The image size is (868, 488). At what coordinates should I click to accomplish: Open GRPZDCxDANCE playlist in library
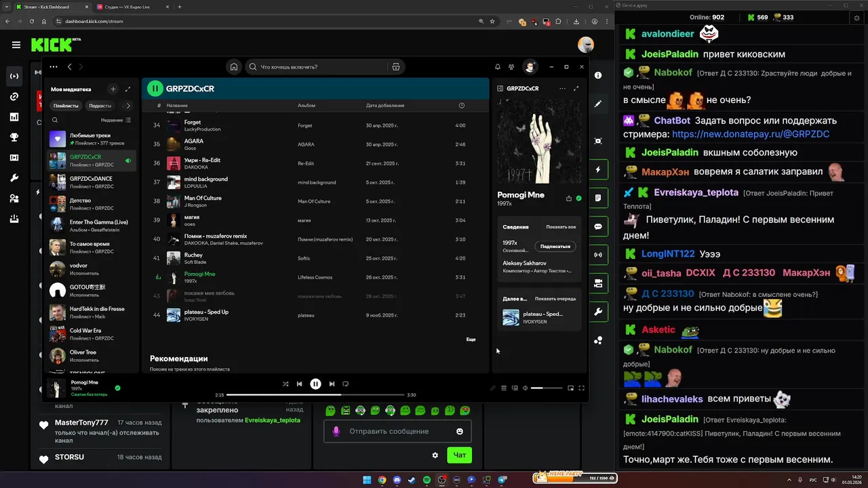pyautogui.click(x=92, y=182)
